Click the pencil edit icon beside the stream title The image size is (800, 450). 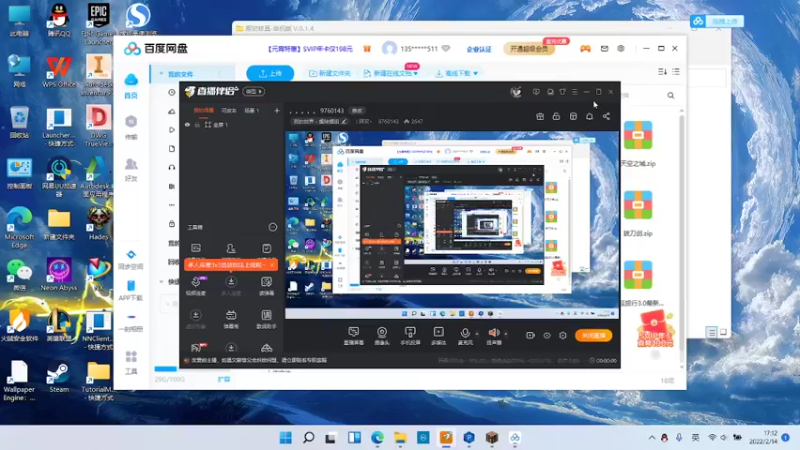coord(344,121)
